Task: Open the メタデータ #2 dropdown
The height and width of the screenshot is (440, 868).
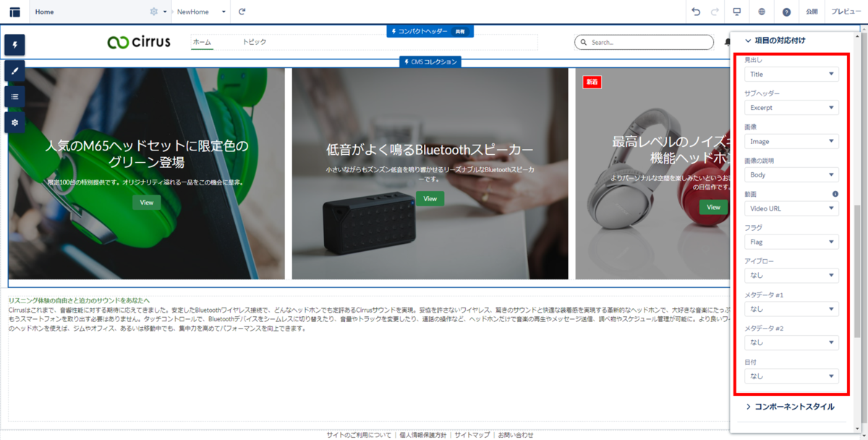Action: point(791,342)
